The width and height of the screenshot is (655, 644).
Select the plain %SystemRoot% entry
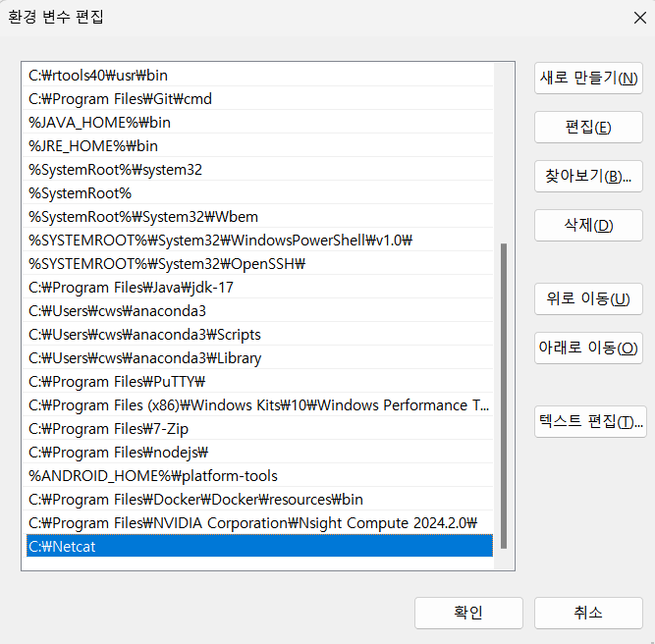[257, 193]
